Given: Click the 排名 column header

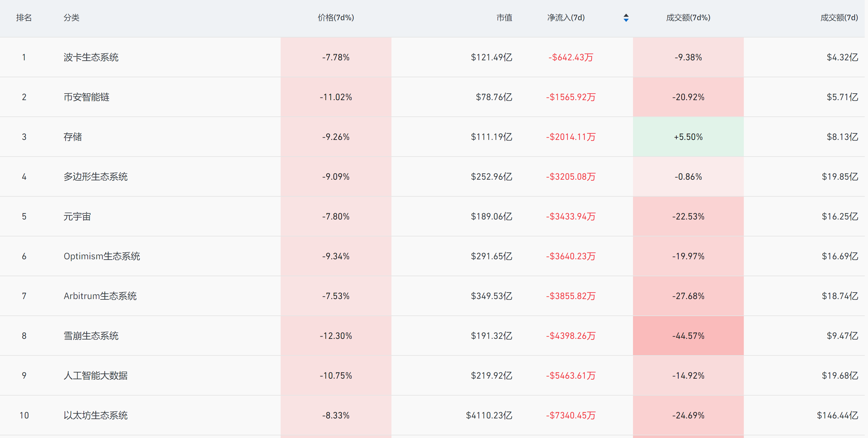Looking at the screenshot, I should [x=24, y=18].
